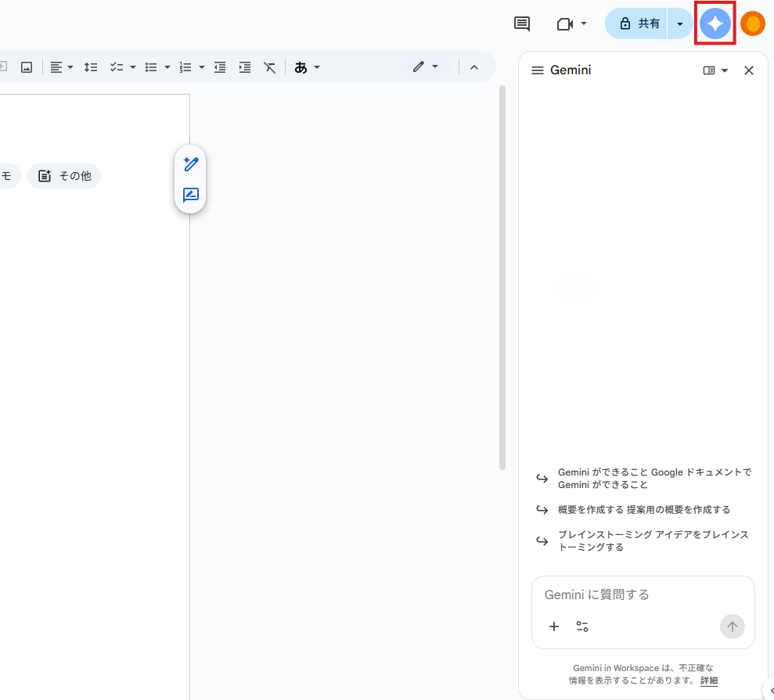Clear formatting with the toolbar icon
The height and width of the screenshot is (700, 774).
tap(270, 66)
